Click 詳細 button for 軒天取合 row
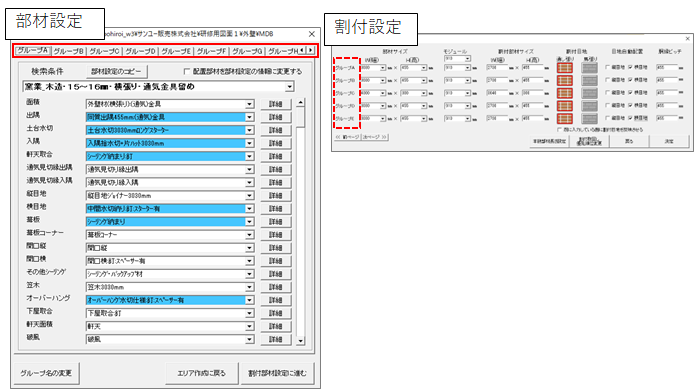This screenshot has height=389, width=694. coord(275,157)
